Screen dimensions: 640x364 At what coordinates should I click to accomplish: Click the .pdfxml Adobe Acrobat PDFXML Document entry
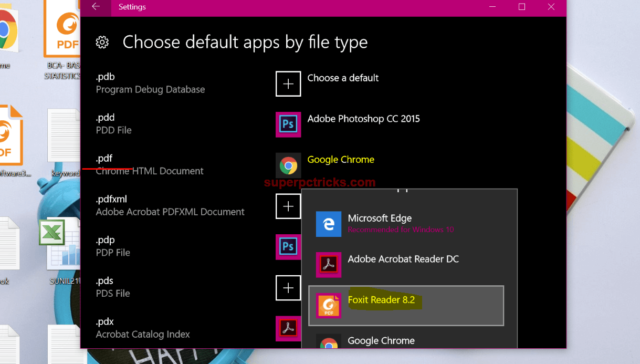pyautogui.click(x=170, y=205)
